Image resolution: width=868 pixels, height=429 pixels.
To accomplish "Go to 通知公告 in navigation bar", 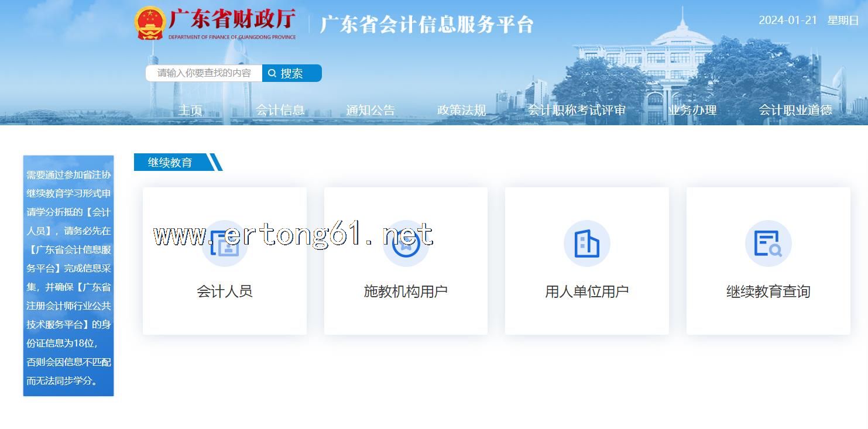I will point(370,110).
